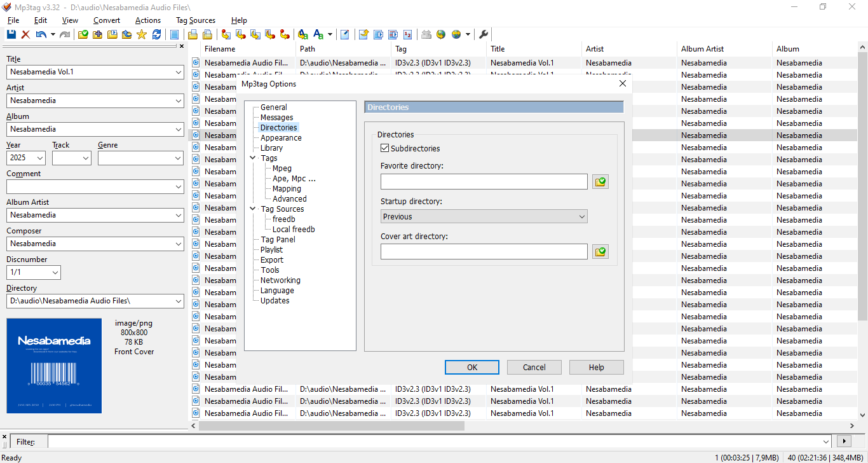Click the red X Remove tag icon
The width and height of the screenshot is (868, 463).
point(25,34)
